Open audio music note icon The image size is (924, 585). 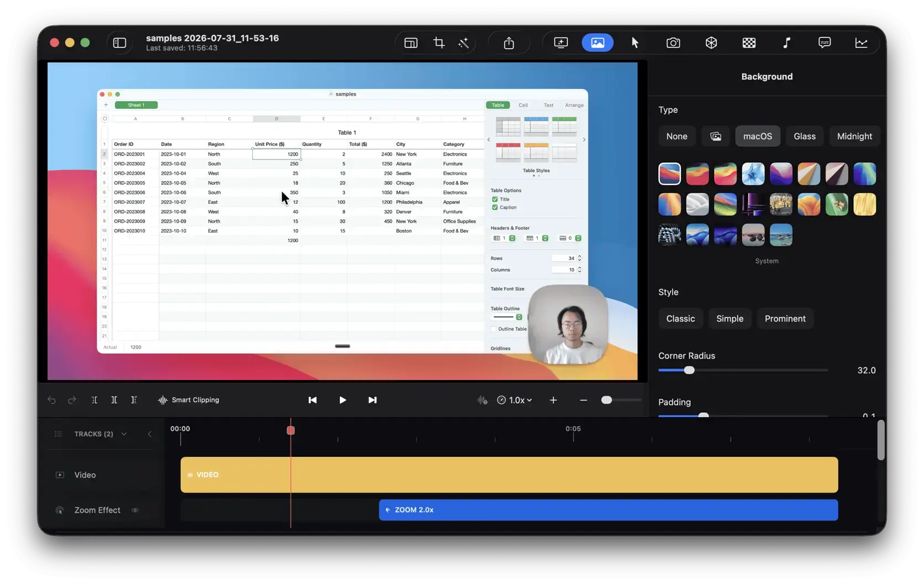click(x=786, y=43)
